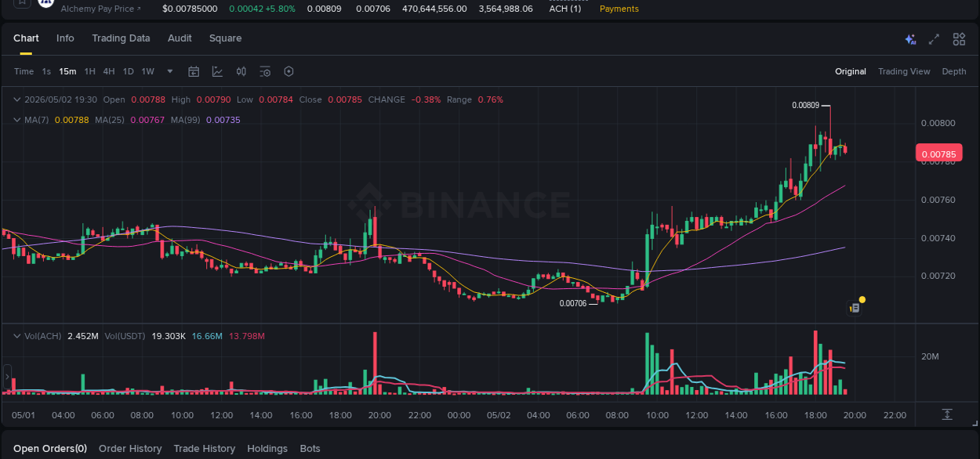Screen dimensions: 980x459
Task: Click the auto-fit vertical scale icon
Action: 947,414
